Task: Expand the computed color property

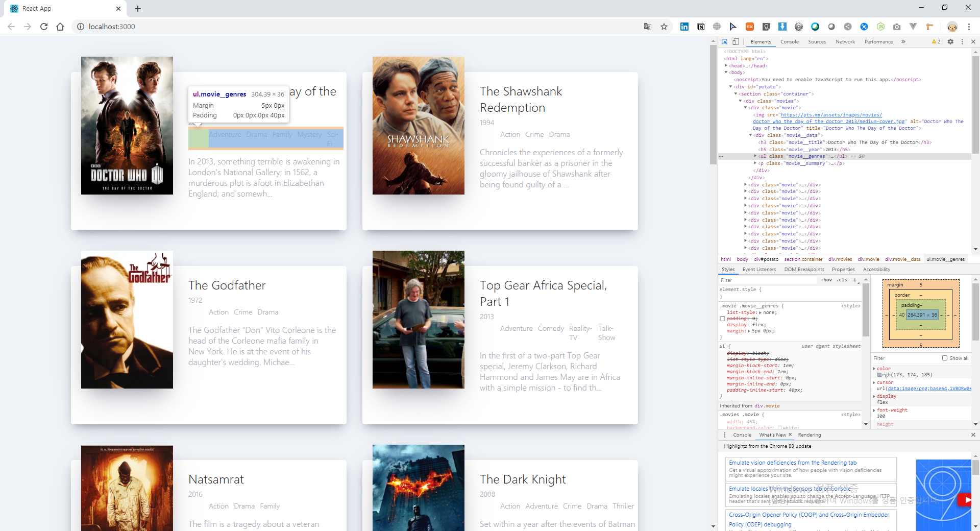Action: pyautogui.click(x=874, y=369)
